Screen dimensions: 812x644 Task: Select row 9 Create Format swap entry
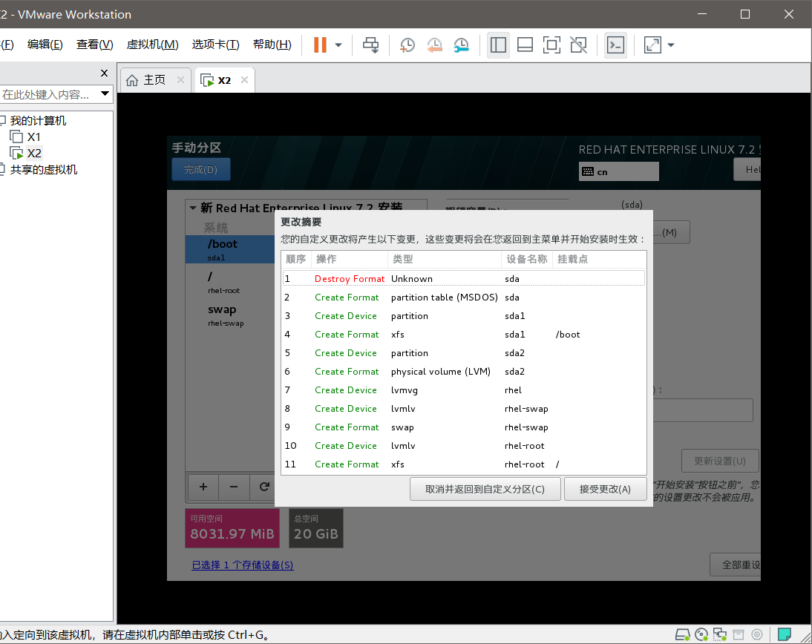(464, 427)
